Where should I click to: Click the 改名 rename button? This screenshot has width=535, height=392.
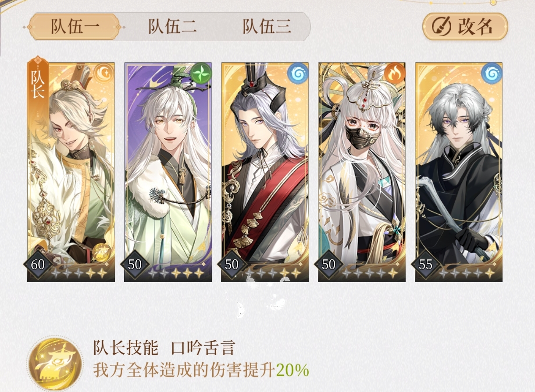click(465, 27)
